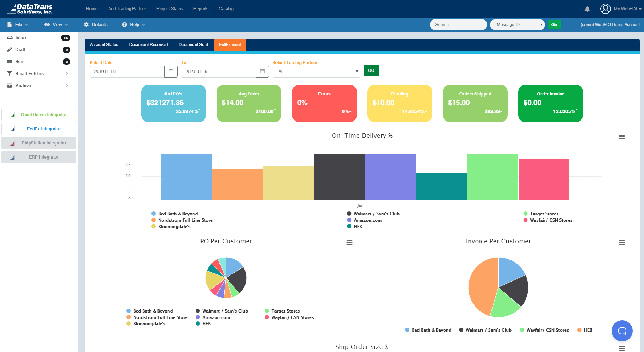
Task: Toggle HEB in Invoice Per Customer legend
Action: 586,330
